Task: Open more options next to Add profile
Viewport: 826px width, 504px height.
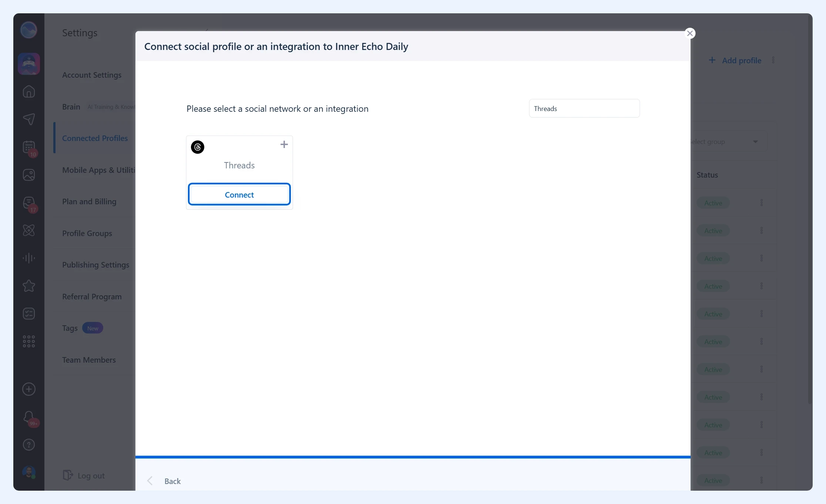Action: point(773,60)
